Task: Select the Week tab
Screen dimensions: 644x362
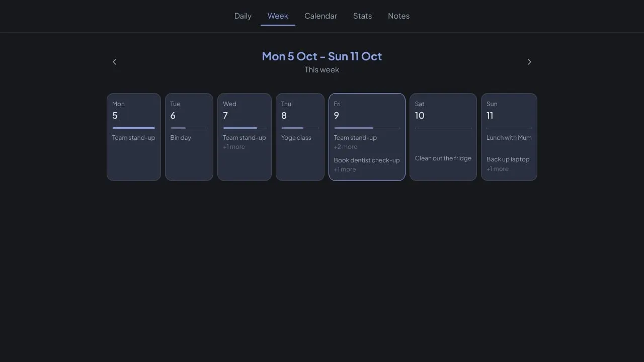Action: (x=278, y=16)
